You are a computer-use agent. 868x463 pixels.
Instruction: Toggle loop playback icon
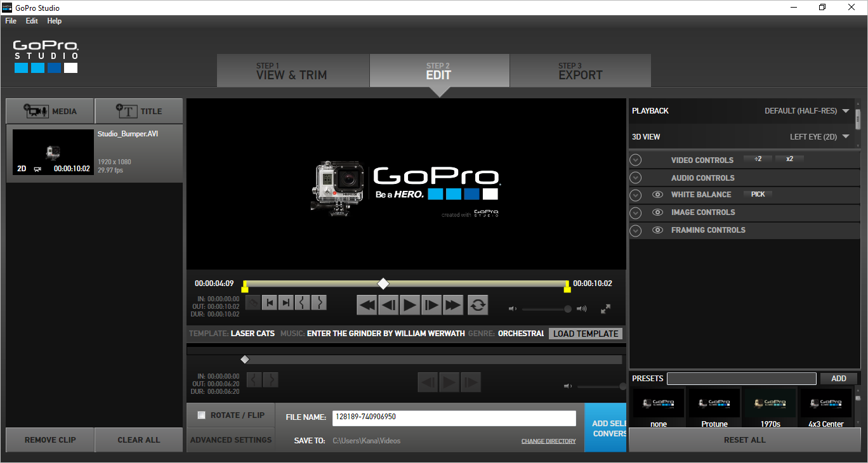pyautogui.click(x=478, y=305)
